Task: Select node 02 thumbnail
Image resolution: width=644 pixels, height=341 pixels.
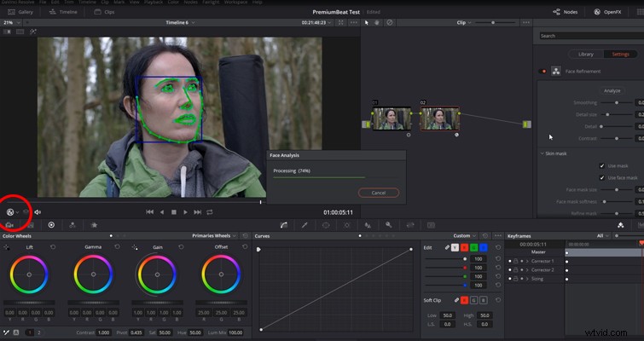Action: 439,119
